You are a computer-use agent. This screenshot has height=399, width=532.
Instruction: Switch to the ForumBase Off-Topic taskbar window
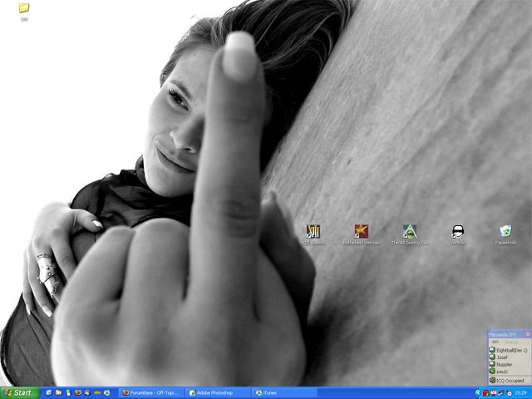pyautogui.click(x=151, y=393)
